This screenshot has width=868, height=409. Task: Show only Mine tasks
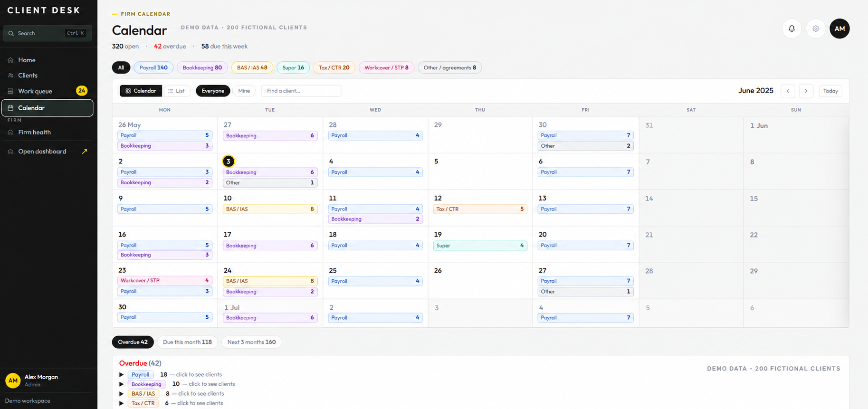pyautogui.click(x=244, y=91)
